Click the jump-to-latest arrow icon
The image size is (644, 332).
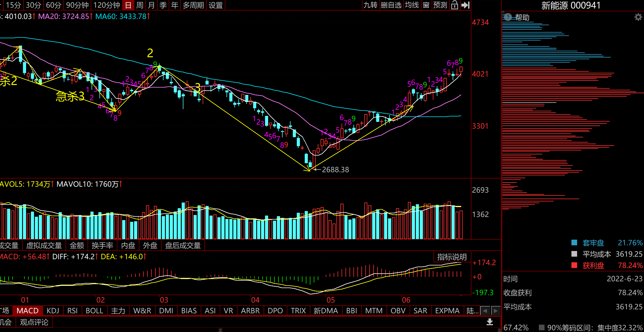tap(465, 5)
